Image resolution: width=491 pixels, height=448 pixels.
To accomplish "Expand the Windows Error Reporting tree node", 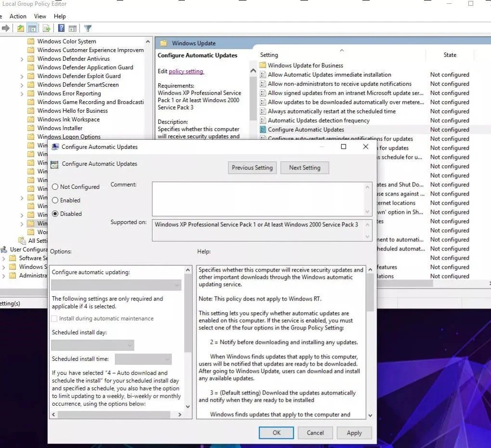I will [22, 93].
